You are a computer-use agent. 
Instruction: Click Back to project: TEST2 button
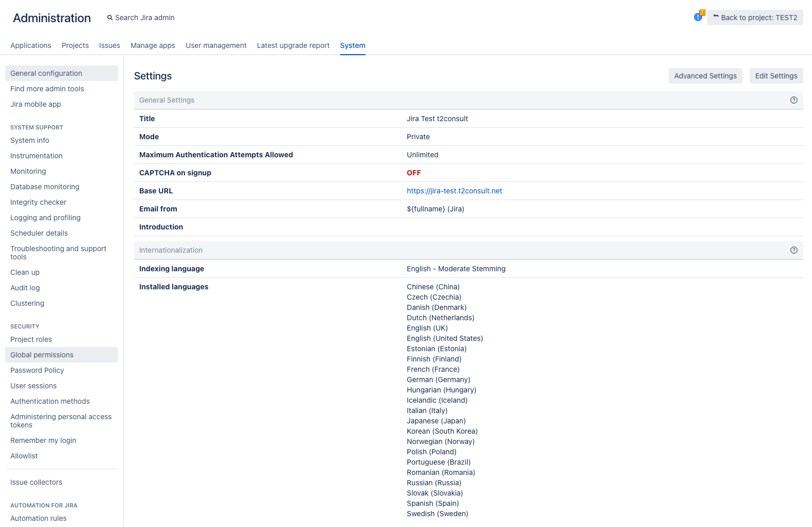pos(755,18)
